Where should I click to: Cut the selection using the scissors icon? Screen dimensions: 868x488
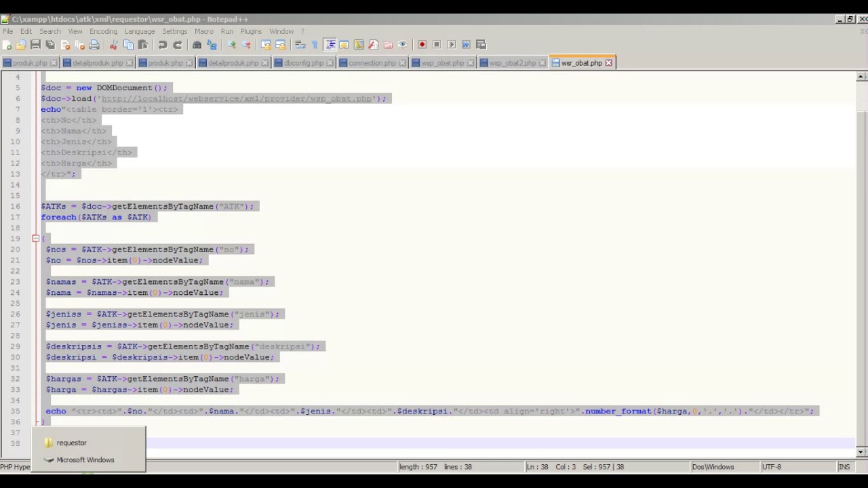coord(113,45)
